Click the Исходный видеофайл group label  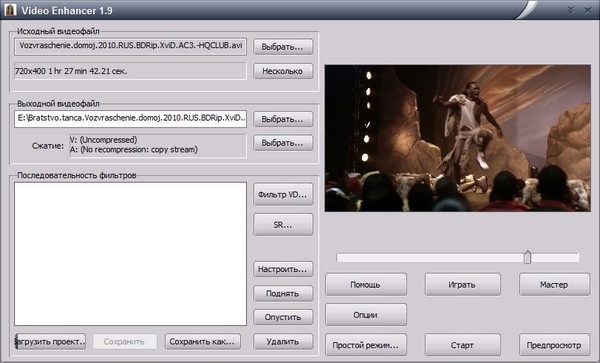(x=58, y=31)
